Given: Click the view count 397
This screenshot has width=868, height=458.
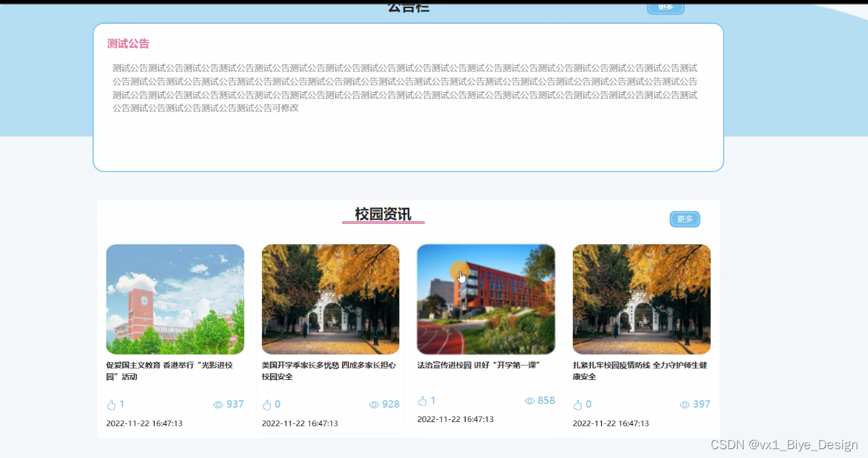Looking at the screenshot, I should pos(702,404).
